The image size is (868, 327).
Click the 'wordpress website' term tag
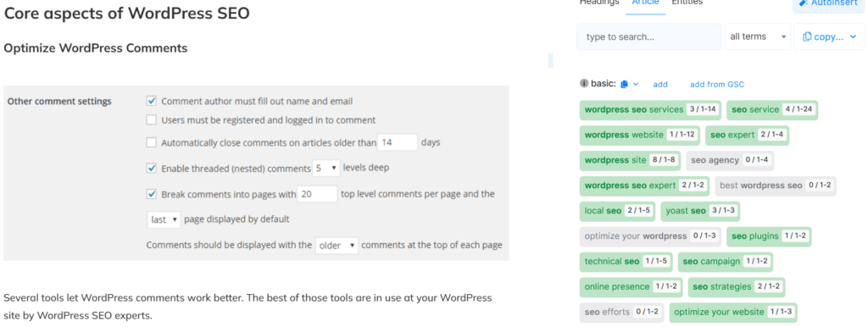pyautogui.click(x=640, y=135)
